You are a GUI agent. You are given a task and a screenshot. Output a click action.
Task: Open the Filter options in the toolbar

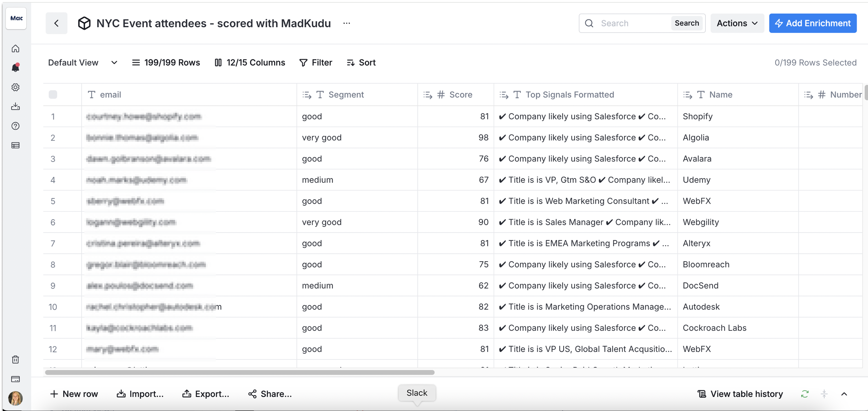316,62
